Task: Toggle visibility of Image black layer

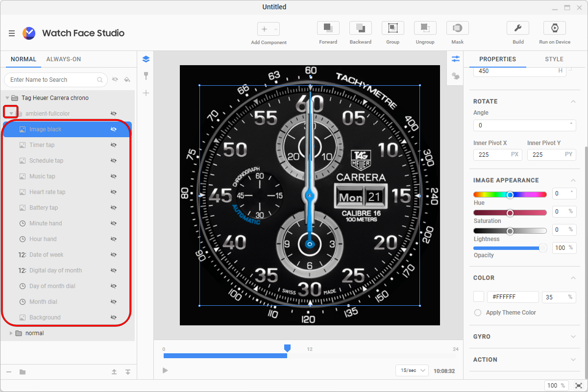Action: pos(114,129)
